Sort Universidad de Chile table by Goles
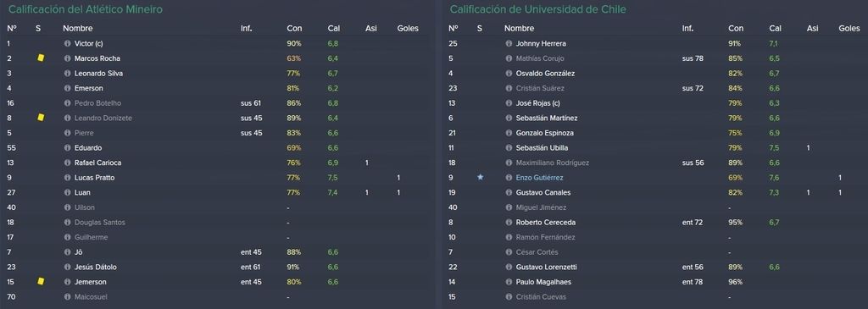 pyautogui.click(x=849, y=28)
